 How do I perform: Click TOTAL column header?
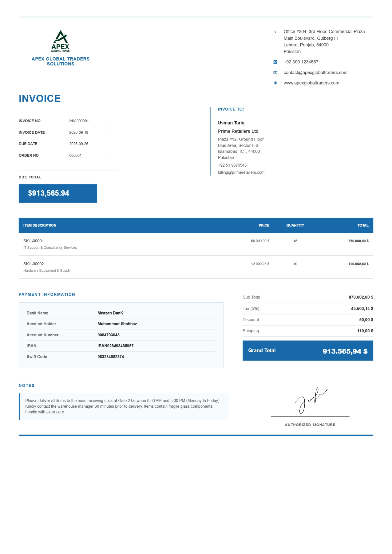pos(363,225)
